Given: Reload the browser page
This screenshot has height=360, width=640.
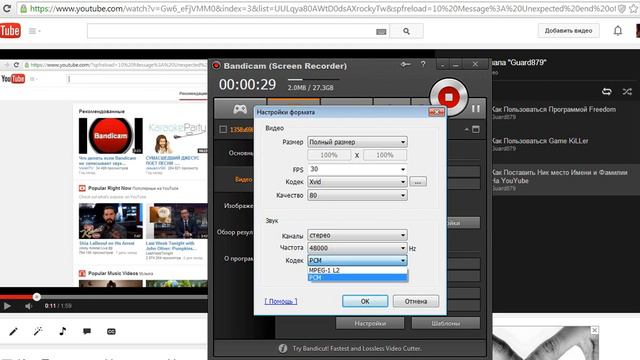Looking at the screenshot, I should click(x=7, y=8).
